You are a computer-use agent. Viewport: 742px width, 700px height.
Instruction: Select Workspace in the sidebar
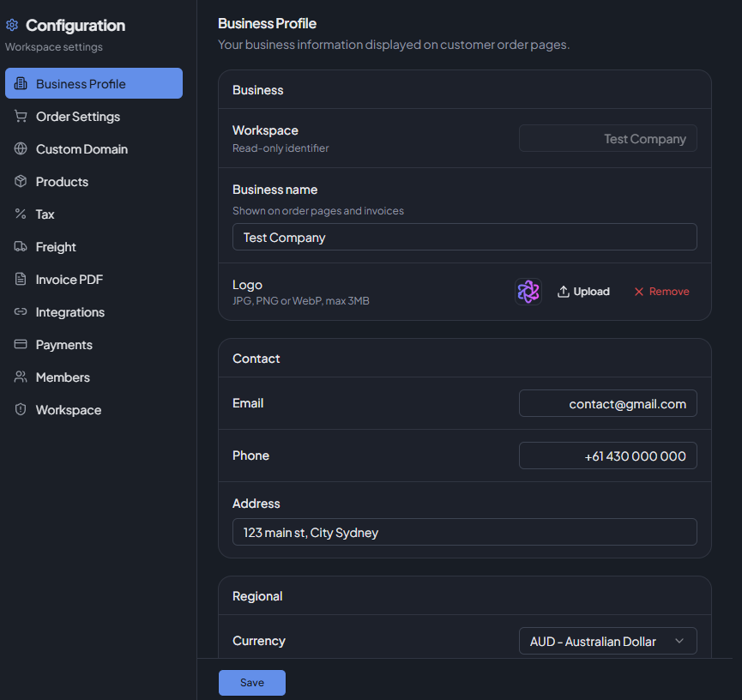[x=94, y=410]
